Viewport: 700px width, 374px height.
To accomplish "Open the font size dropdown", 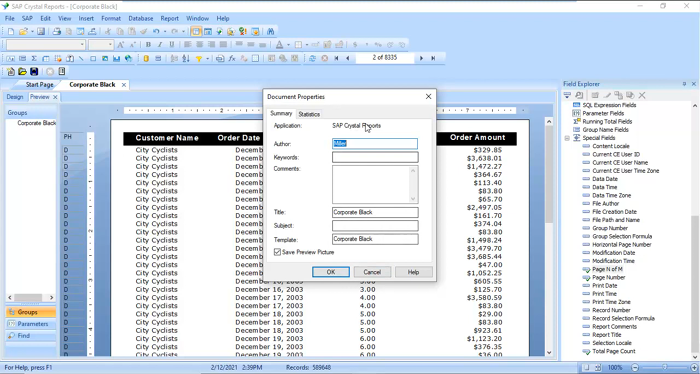I will [110, 45].
